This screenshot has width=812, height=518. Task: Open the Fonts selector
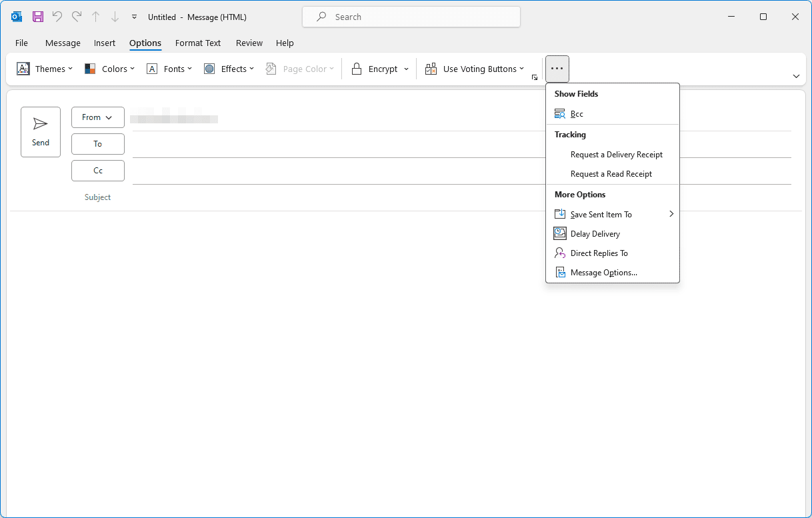coord(169,68)
